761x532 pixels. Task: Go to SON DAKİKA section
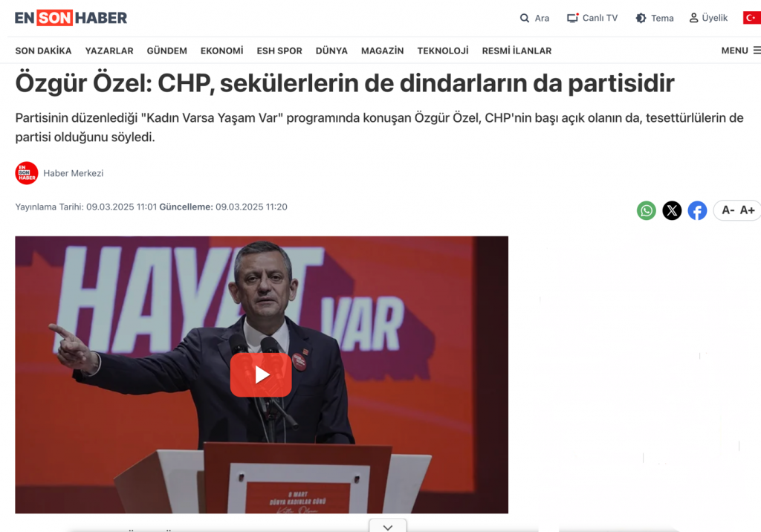(43, 51)
